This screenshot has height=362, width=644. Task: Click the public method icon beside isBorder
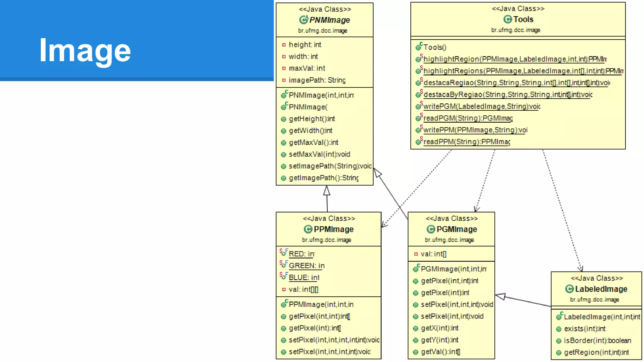[559, 341]
